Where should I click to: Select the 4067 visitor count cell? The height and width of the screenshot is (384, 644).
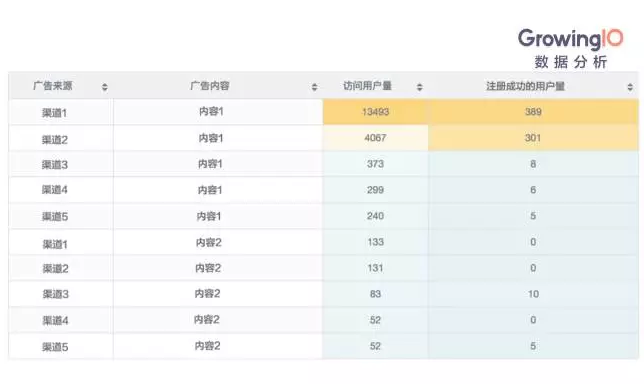375,138
